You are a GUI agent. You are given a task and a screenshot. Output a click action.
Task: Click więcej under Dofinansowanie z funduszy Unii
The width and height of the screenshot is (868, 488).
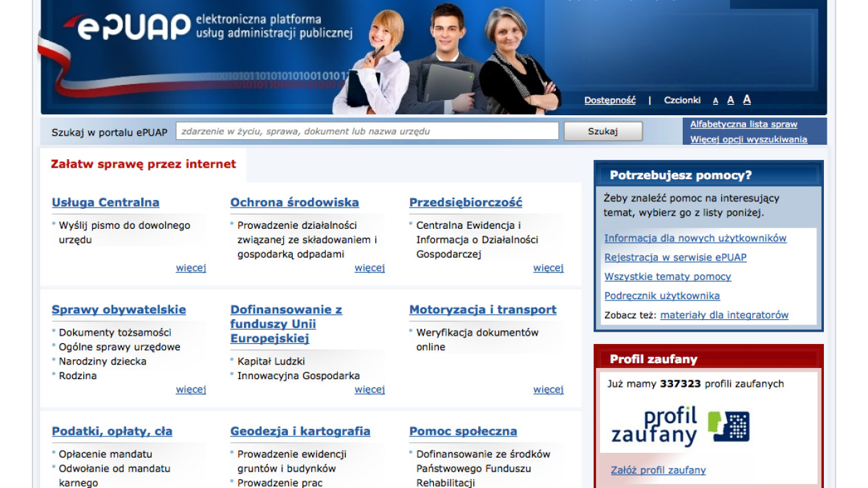[x=370, y=389]
